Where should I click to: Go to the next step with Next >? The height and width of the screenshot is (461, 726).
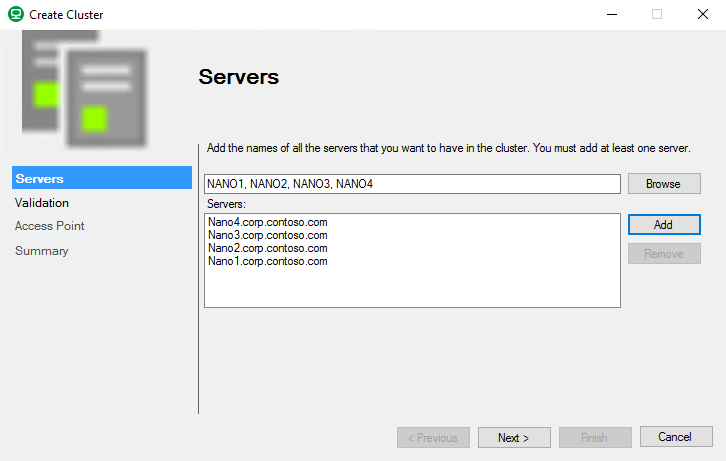pos(514,437)
